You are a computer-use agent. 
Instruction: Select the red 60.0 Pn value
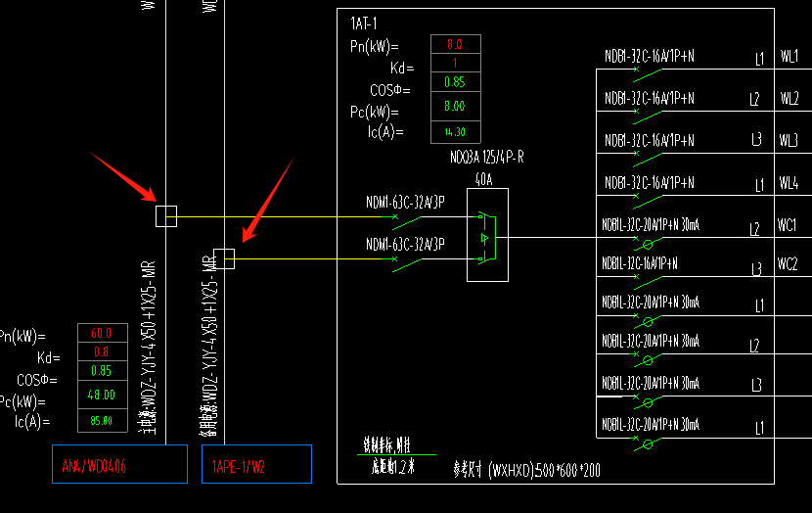click(x=102, y=333)
